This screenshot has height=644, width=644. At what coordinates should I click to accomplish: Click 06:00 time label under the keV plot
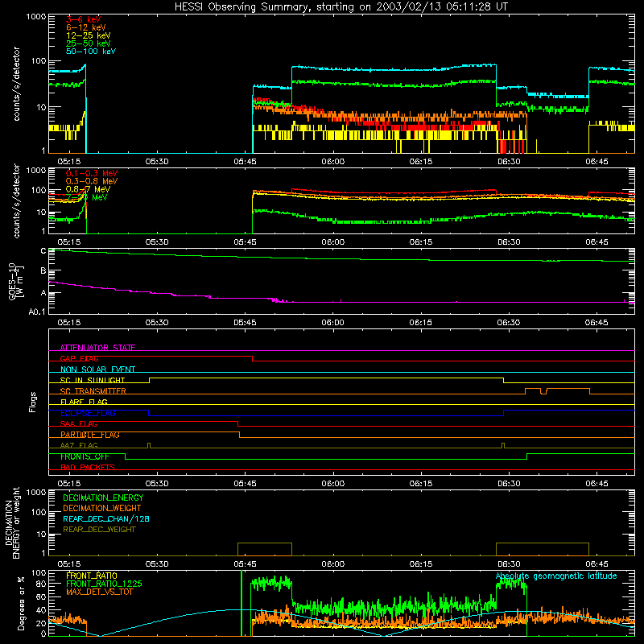click(332, 162)
